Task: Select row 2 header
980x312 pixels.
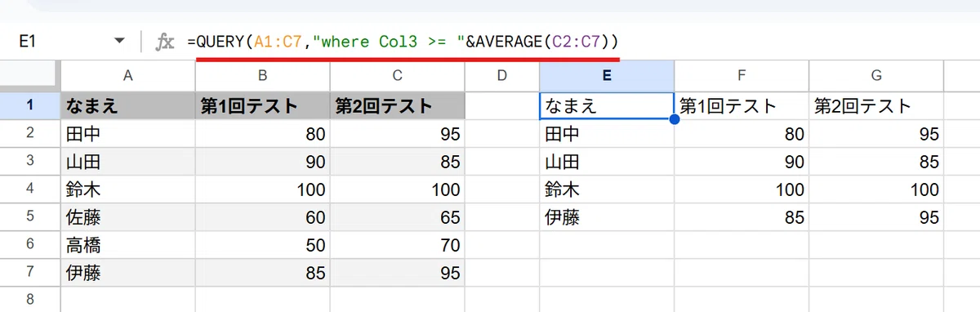Action: pyautogui.click(x=29, y=133)
